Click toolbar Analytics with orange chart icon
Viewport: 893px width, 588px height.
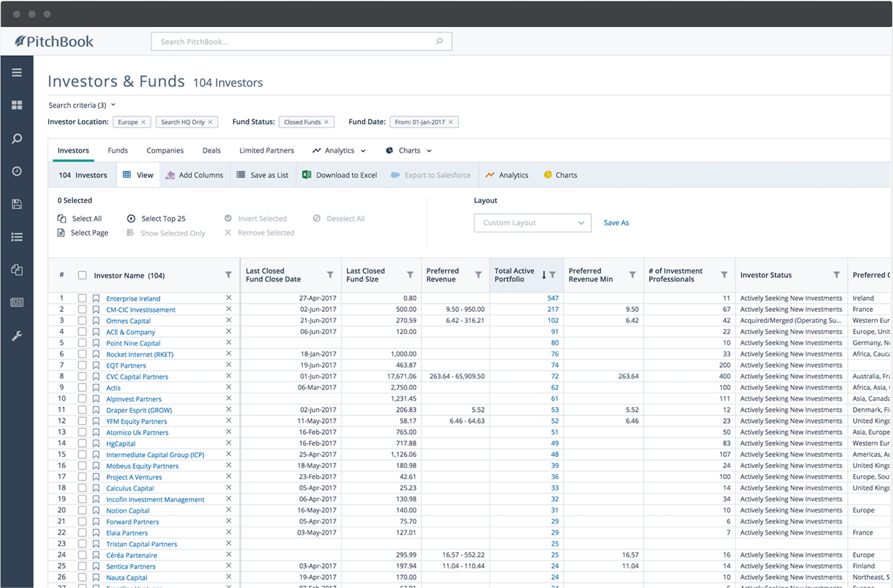(507, 175)
